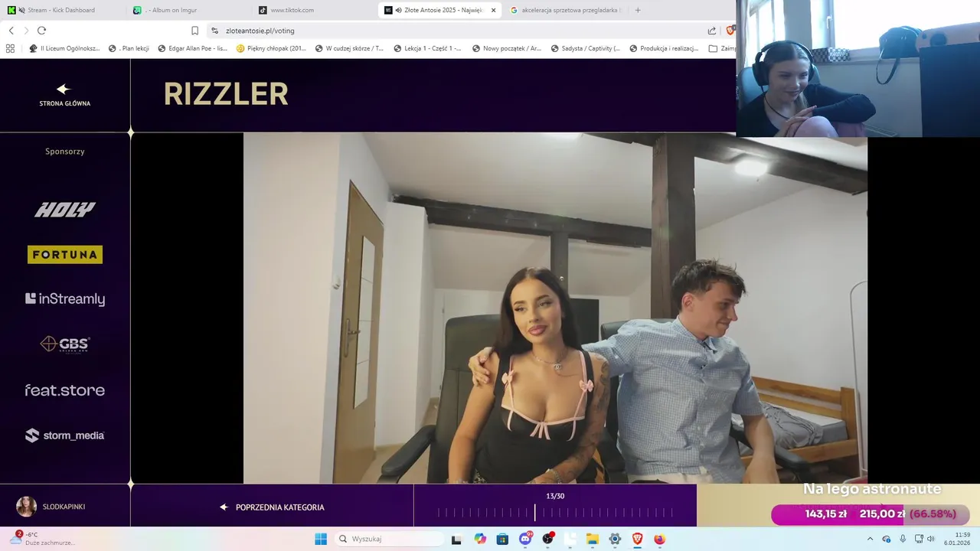
Task: Open Lekcja 1 - Część 1 bookmark
Action: [427, 48]
